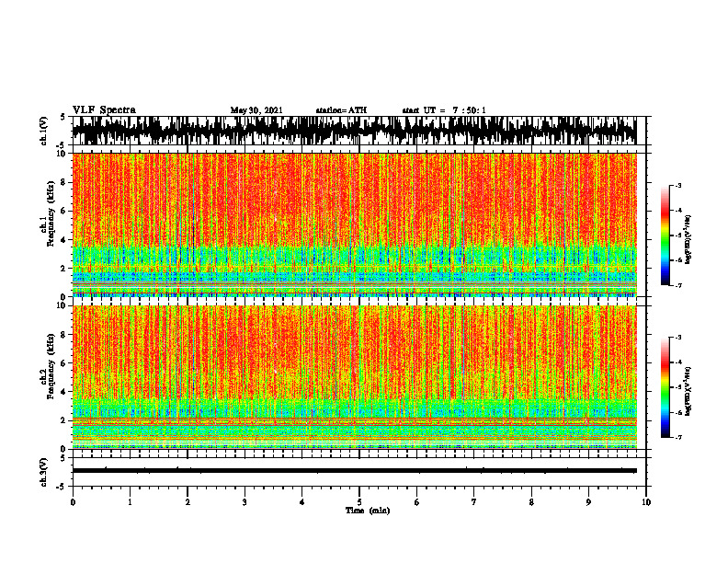Click time axis tick label "7"

[x=473, y=502]
